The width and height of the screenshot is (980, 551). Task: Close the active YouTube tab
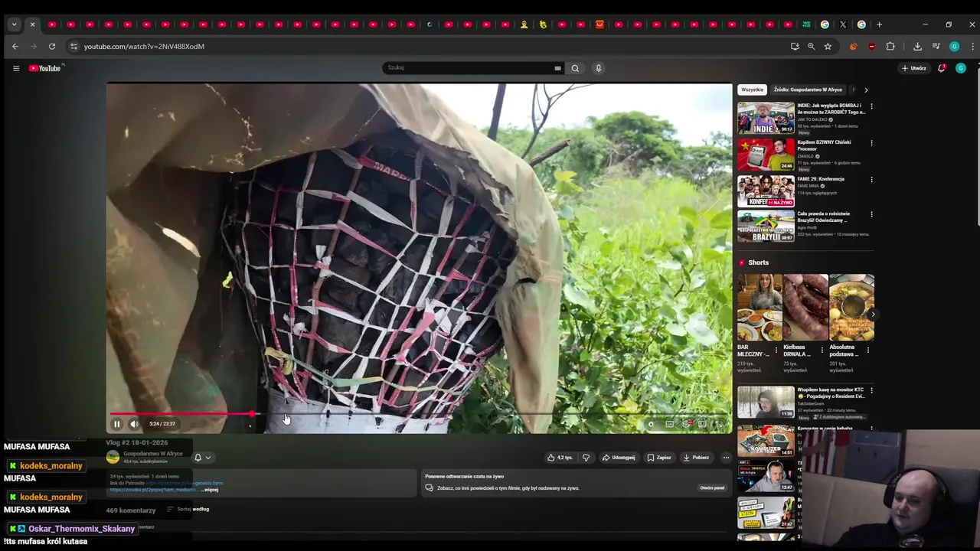[32, 24]
